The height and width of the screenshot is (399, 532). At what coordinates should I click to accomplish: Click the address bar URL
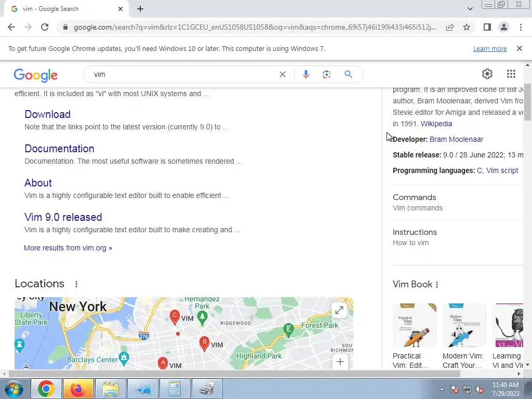click(255, 27)
